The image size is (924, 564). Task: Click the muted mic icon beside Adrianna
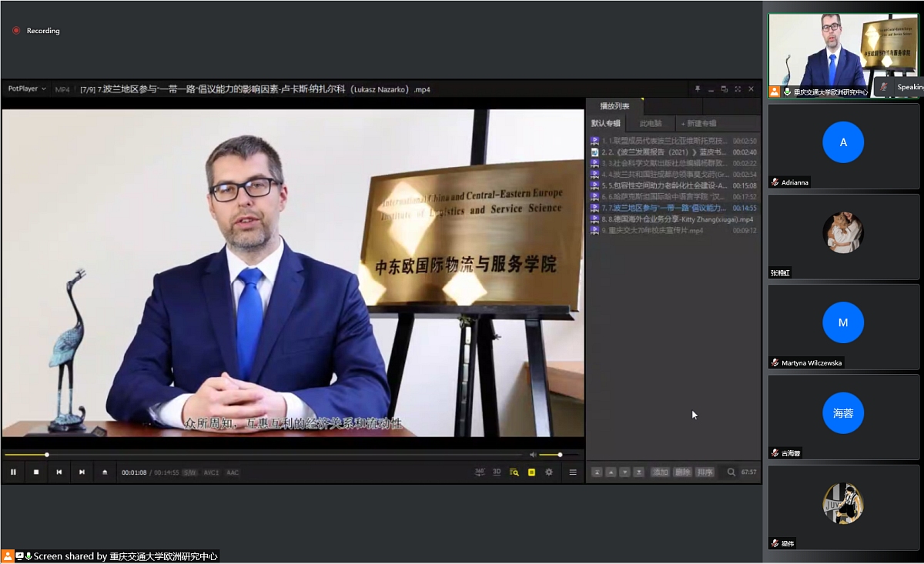pos(775,182)
